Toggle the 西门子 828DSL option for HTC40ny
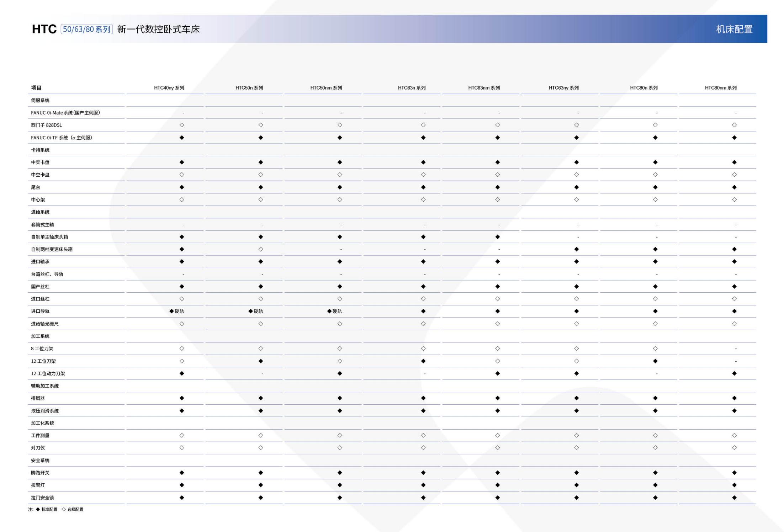 [x=181, y=125]
